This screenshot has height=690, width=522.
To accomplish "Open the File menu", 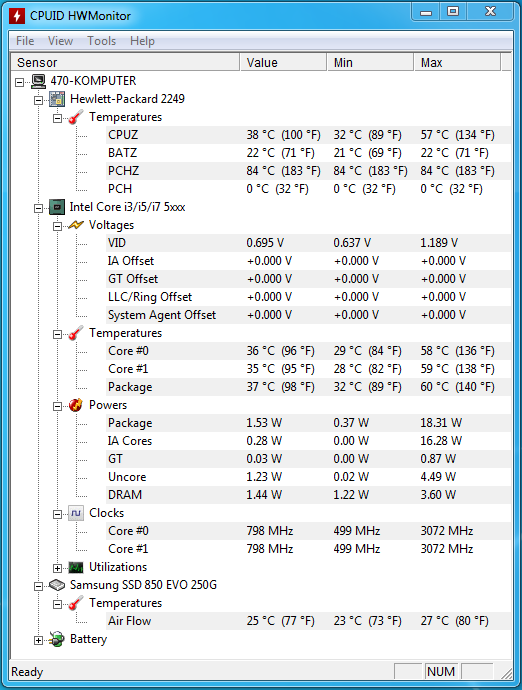I will [x=25, y=41].
